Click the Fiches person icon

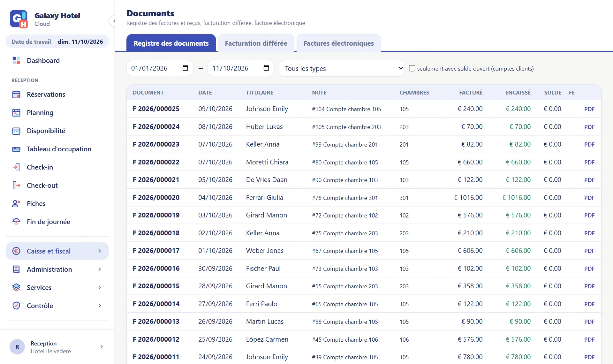[x=16, y=203]
